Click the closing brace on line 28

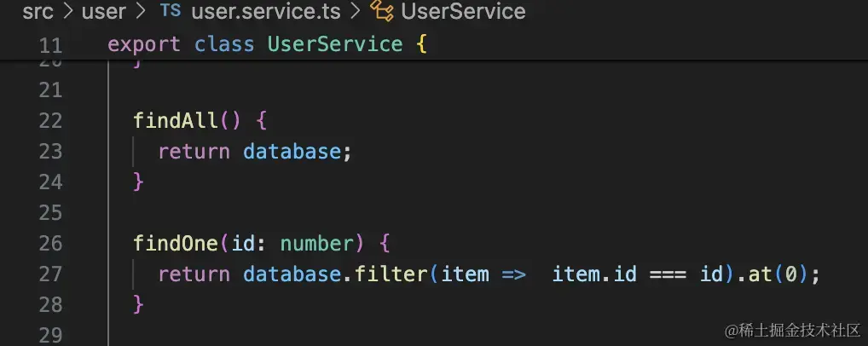point(138,304)
